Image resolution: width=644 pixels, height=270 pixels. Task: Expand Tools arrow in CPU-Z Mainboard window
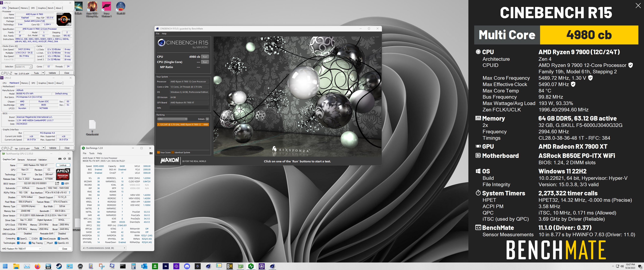coord(43,148)
